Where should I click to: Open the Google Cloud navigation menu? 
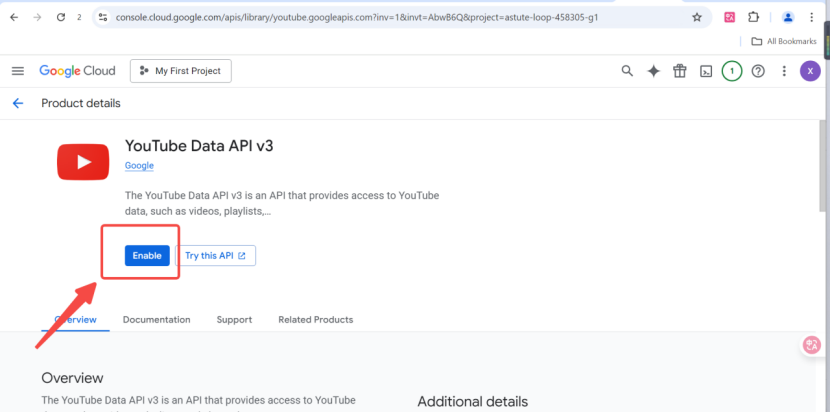(18, 71)
